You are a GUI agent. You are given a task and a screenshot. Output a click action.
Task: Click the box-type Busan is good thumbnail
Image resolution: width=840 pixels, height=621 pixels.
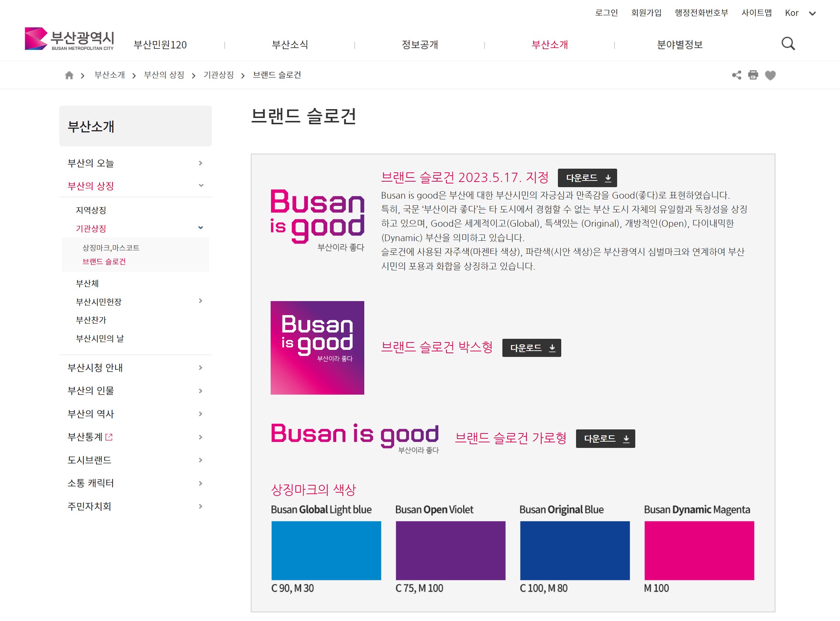pyautogui.click(x=317, y=348)
